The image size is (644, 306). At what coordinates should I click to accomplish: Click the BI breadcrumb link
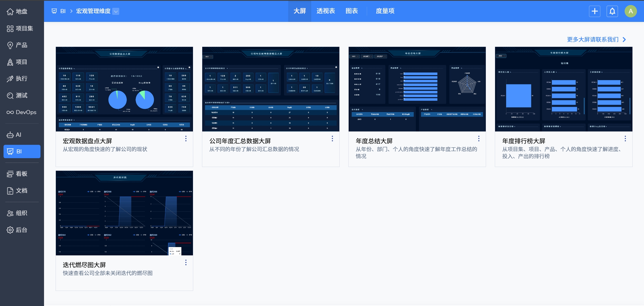(x=63, y=11)
